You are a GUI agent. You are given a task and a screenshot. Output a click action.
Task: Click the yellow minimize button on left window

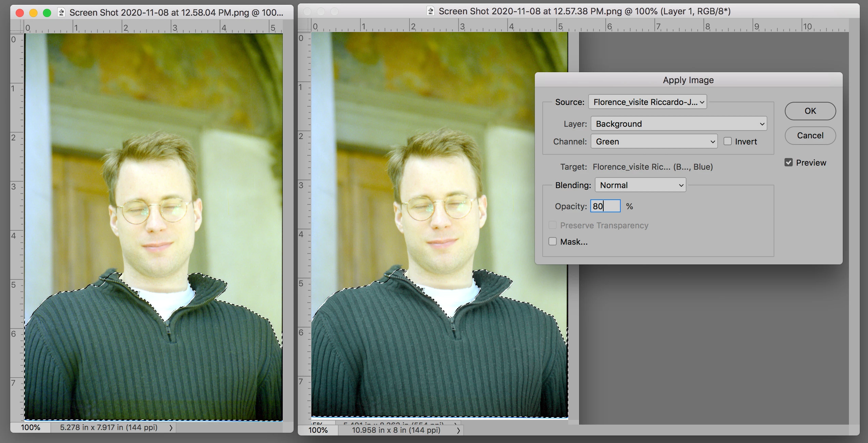pyautogui.click(x=33, y=13)
